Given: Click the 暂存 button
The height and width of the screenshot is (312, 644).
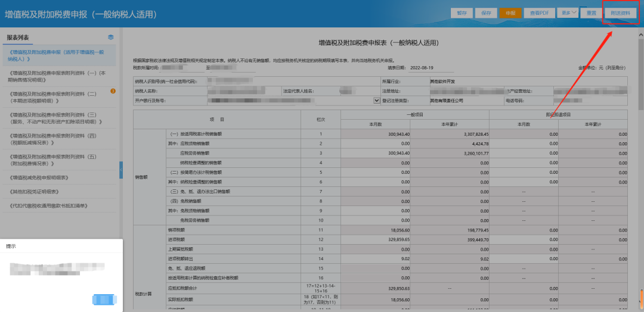Looking at the screenshot, I should tap(462, 13).
